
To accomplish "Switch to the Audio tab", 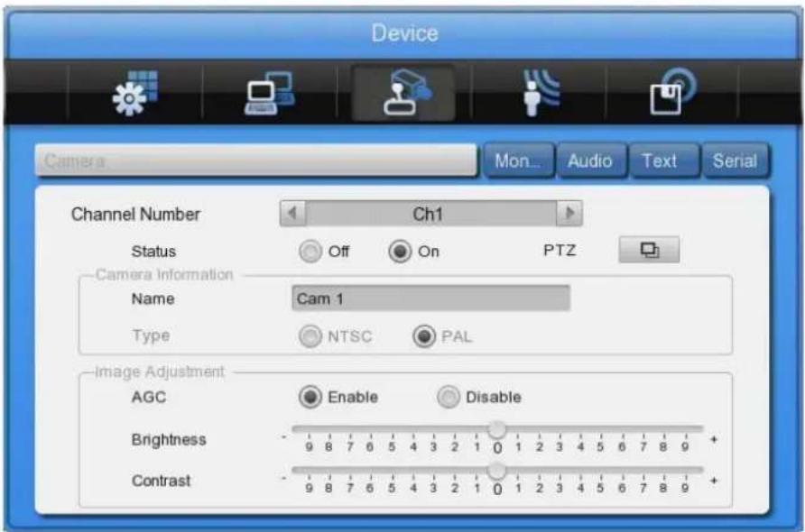I will (591, 161).
